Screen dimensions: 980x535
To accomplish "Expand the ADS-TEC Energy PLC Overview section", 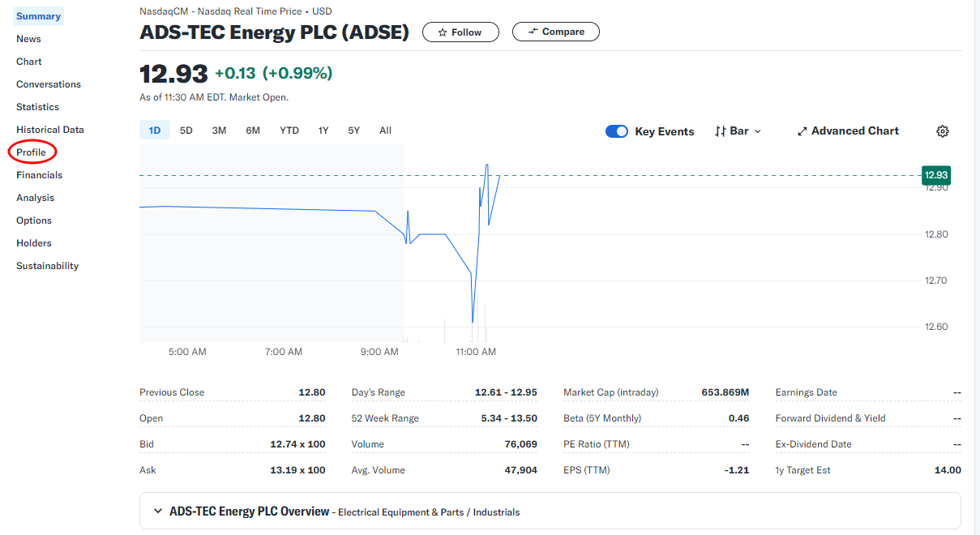I will coord(550,511).
